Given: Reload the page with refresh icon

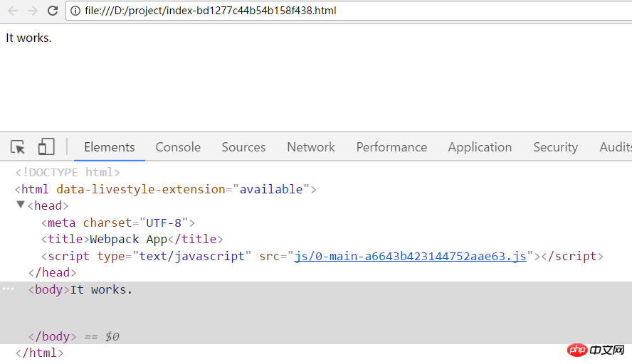Looking at the screenshot, I should (53, 11).
